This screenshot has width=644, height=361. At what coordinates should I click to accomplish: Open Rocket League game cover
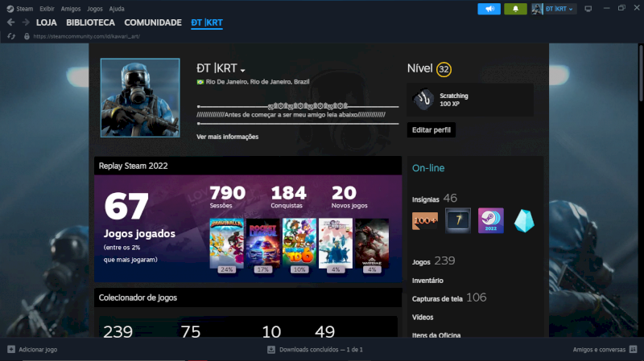[263, 244]
